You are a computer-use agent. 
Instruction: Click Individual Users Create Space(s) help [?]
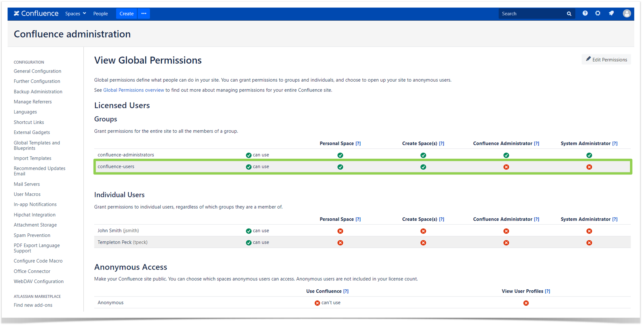click(441, 219)
